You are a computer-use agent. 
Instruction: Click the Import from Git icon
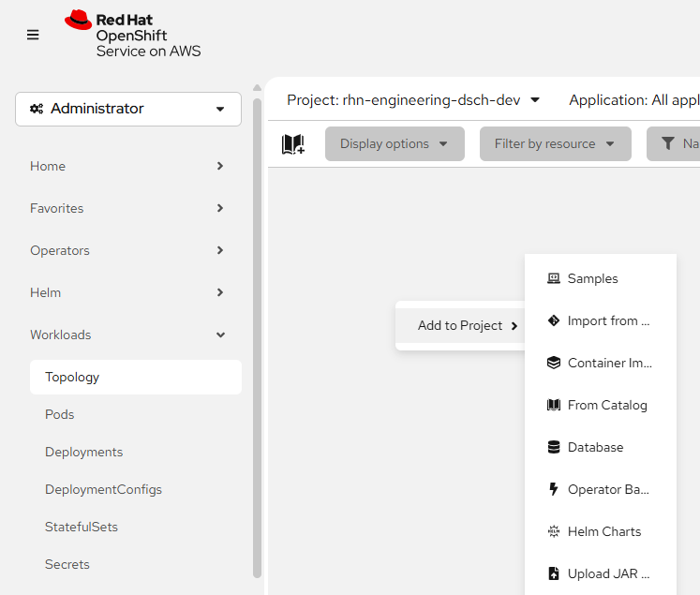[554, 320]
